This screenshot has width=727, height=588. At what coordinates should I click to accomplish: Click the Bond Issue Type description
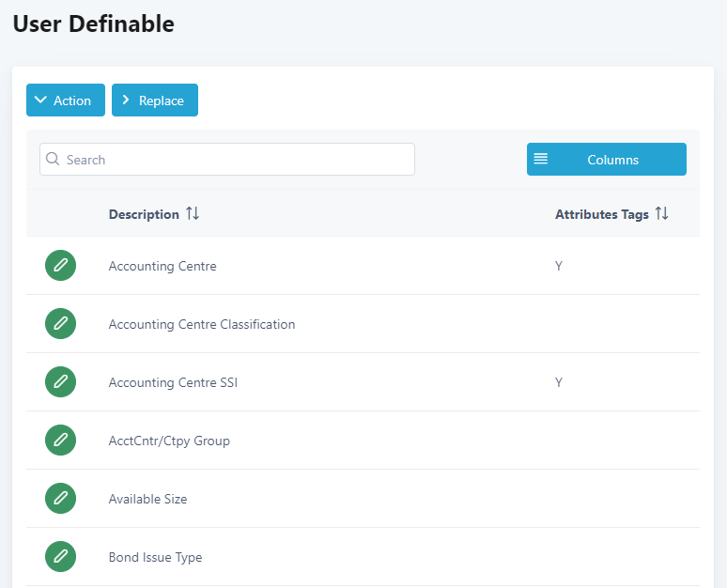click(155, 557)
